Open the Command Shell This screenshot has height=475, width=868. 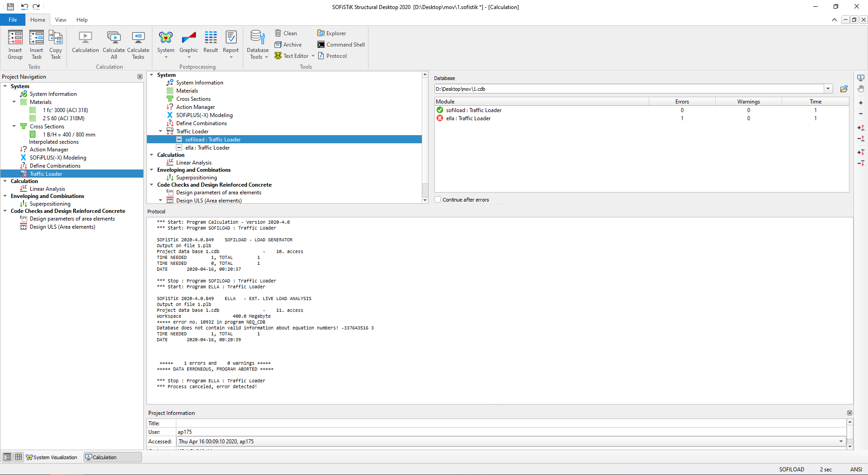341,44
